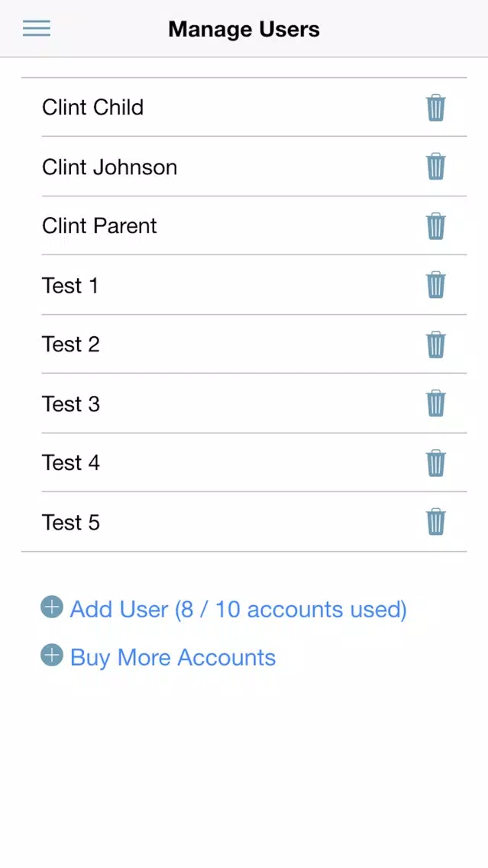Tap trash icon for Test 1

pyautogui.click(x=435, y=285)
